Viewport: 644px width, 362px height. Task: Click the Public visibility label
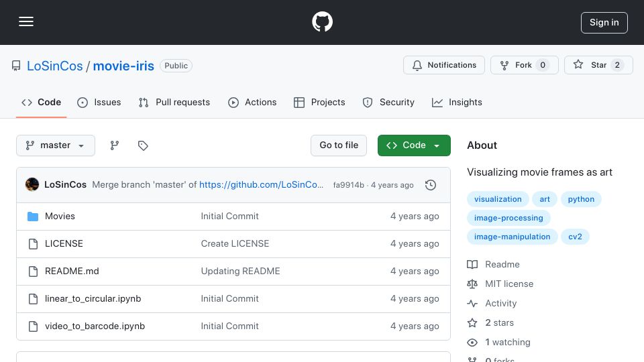coord(176,66)
